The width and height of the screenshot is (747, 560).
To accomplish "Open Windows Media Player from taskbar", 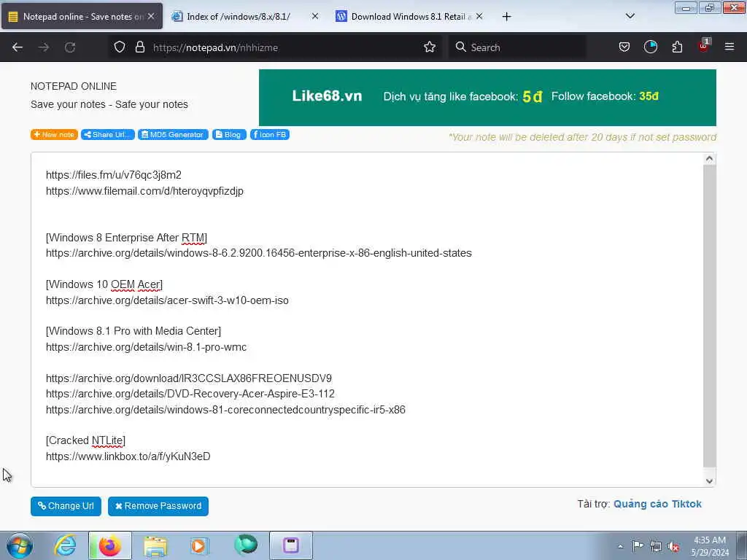I will coord(199,545).
